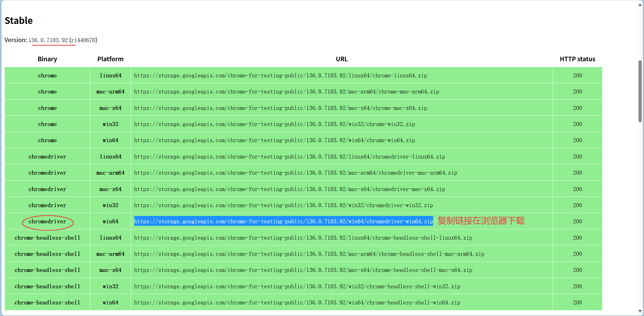Click the chrome mac-arm64 zip URL
The height and width of the screenshot is (316, 644).
(x=286, y=91)
